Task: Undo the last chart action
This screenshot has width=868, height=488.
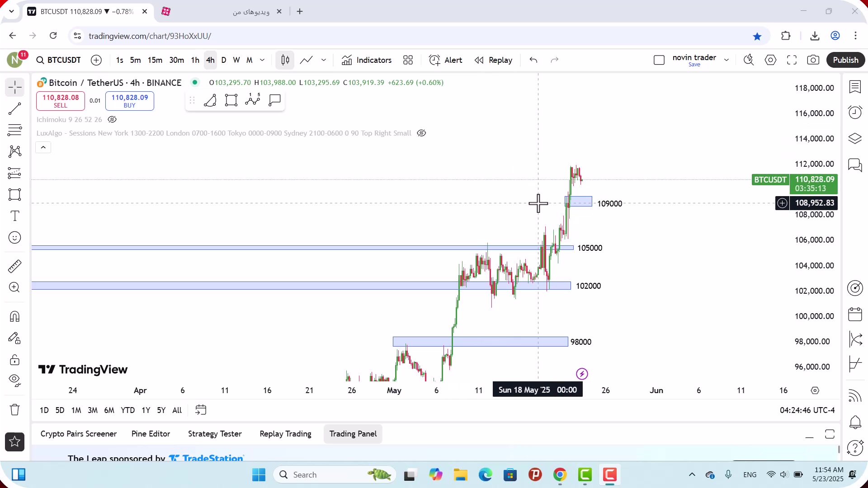Action: (533, 60)
